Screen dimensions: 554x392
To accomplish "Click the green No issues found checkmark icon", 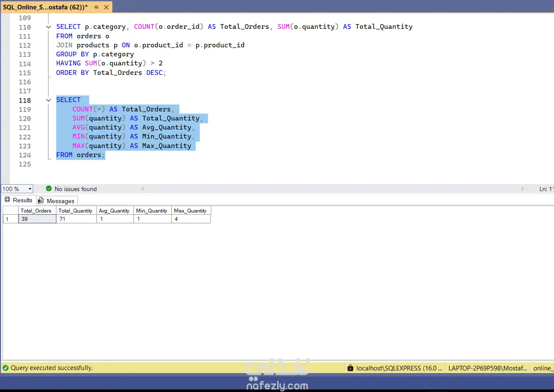I will (x=49, y=188).
